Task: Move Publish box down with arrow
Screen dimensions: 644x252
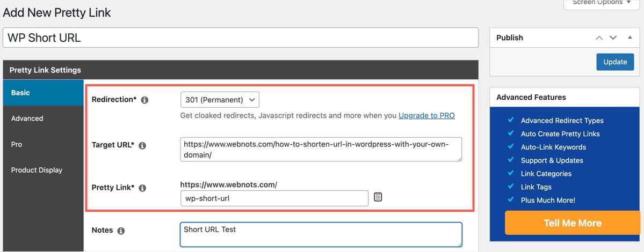Action: (613, 38)
